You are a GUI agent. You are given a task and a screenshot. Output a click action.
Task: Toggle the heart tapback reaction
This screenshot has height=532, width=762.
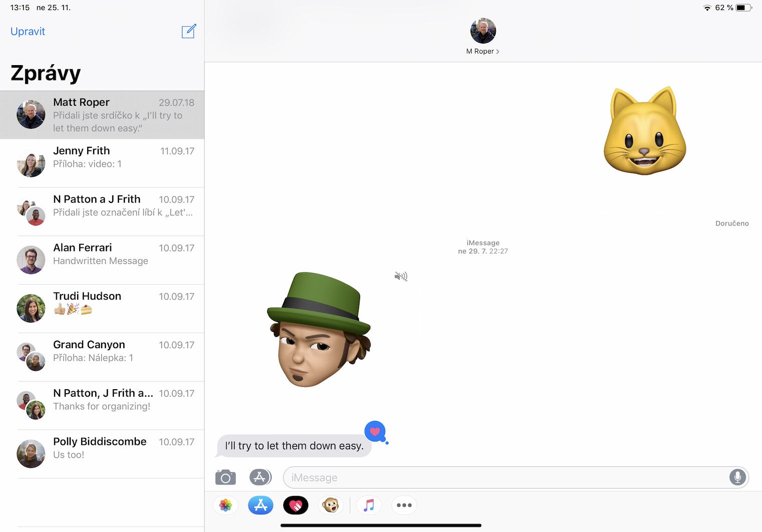pos(375,431)
